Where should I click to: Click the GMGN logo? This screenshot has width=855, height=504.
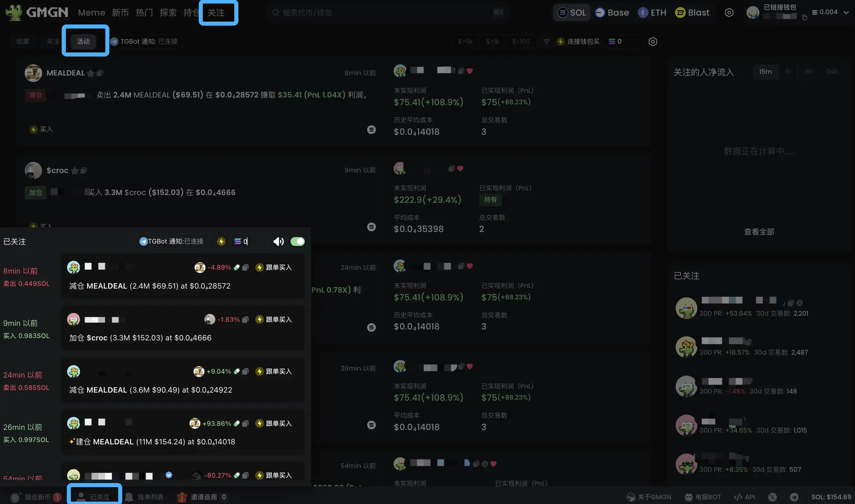(37, 13)
